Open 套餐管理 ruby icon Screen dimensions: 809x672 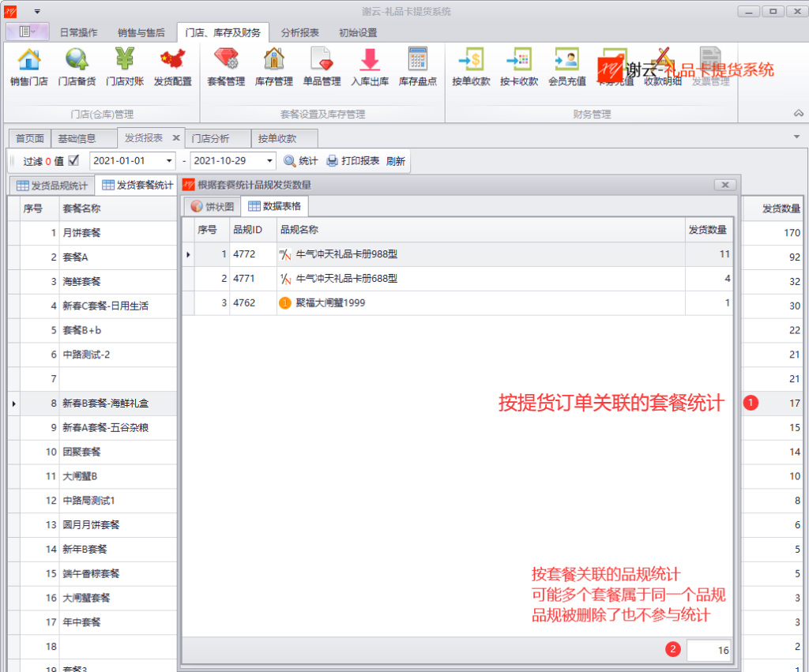(x=226, y=59)
